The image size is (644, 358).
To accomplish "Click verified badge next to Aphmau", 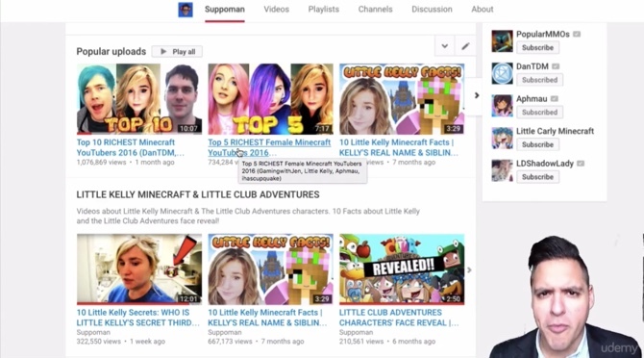I will click(555, 99).
